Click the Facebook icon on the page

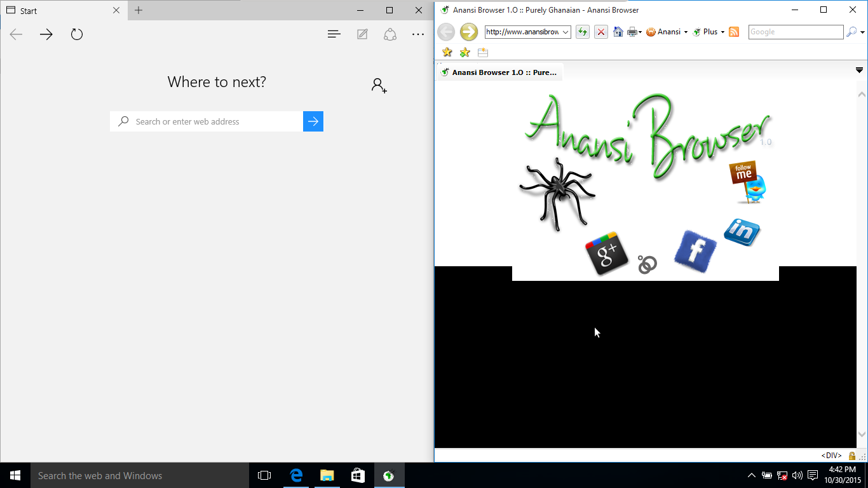coord(695,251)
